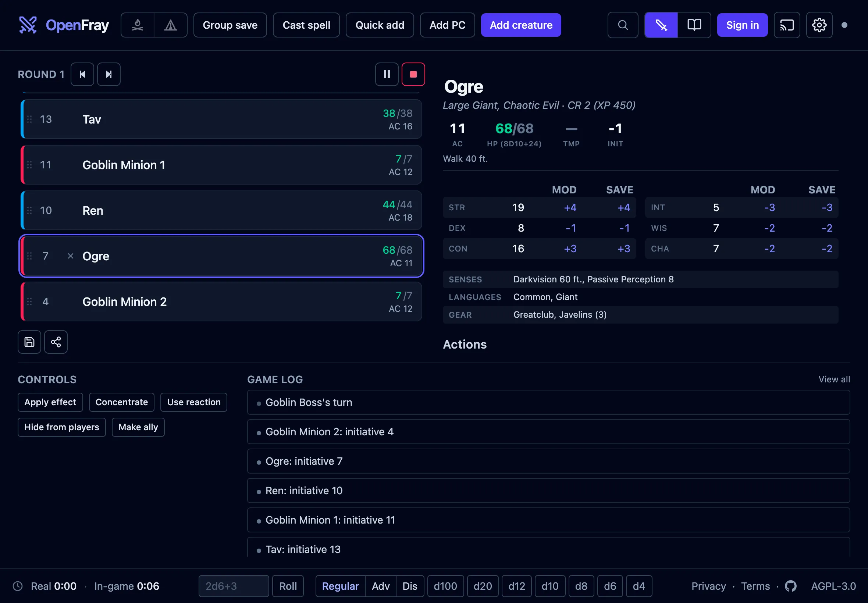Open the Cast spell dialog
This screenshot has height=603, width=868.
[306, 25]
